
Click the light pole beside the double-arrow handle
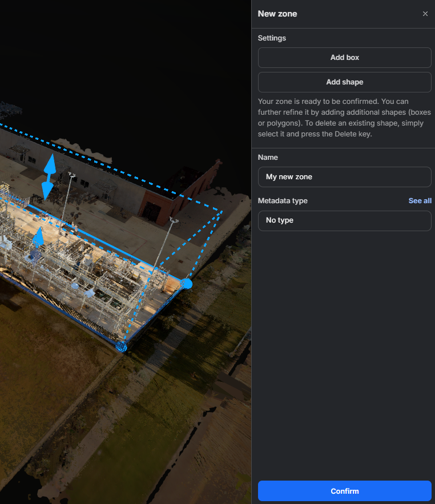(67, 199)
